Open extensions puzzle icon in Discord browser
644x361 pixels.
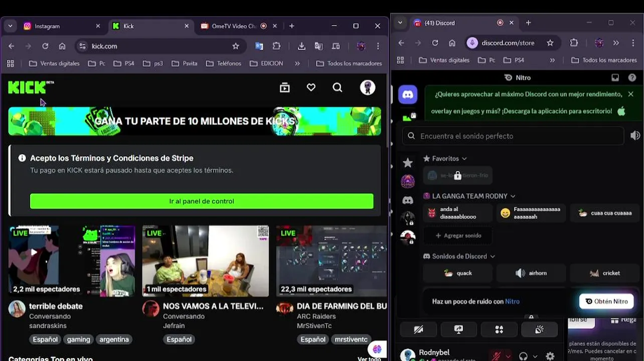(x=574, y=43)
